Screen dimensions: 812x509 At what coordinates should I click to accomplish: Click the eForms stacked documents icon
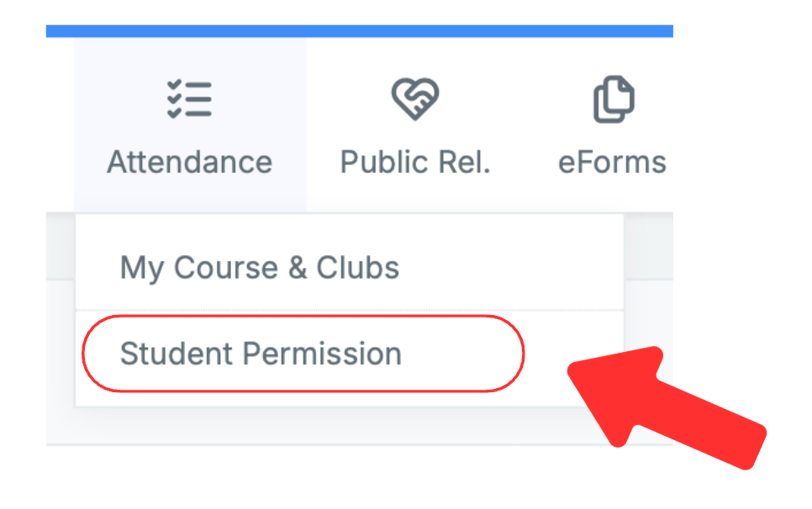click(614, 100)
